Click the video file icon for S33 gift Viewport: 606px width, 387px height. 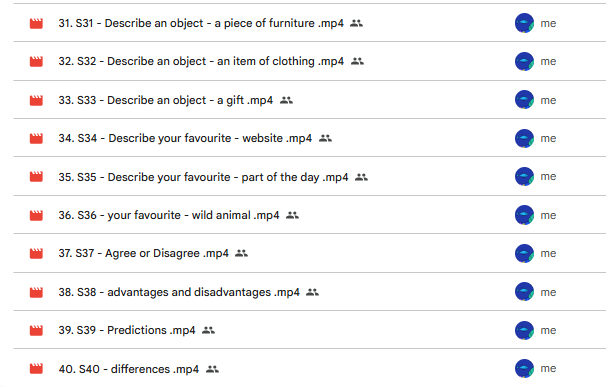coord(36,101)
